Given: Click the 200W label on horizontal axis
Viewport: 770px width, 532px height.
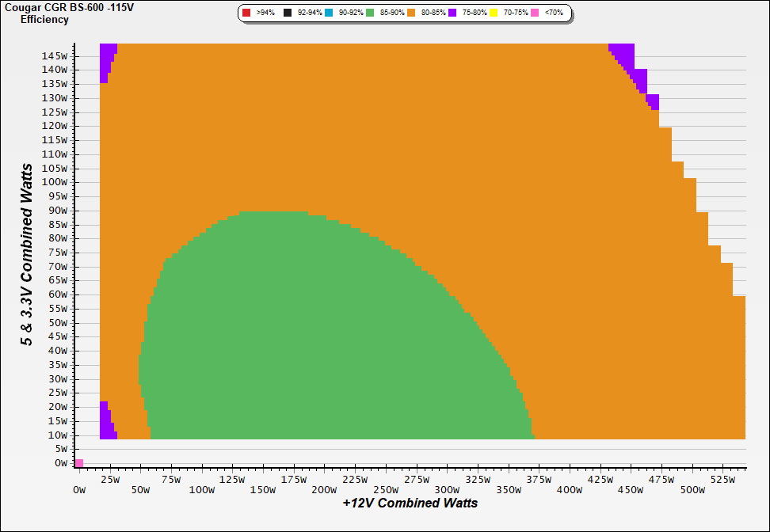Looking at the screenshot, I should pyautogui.click(x=324, y=490).
